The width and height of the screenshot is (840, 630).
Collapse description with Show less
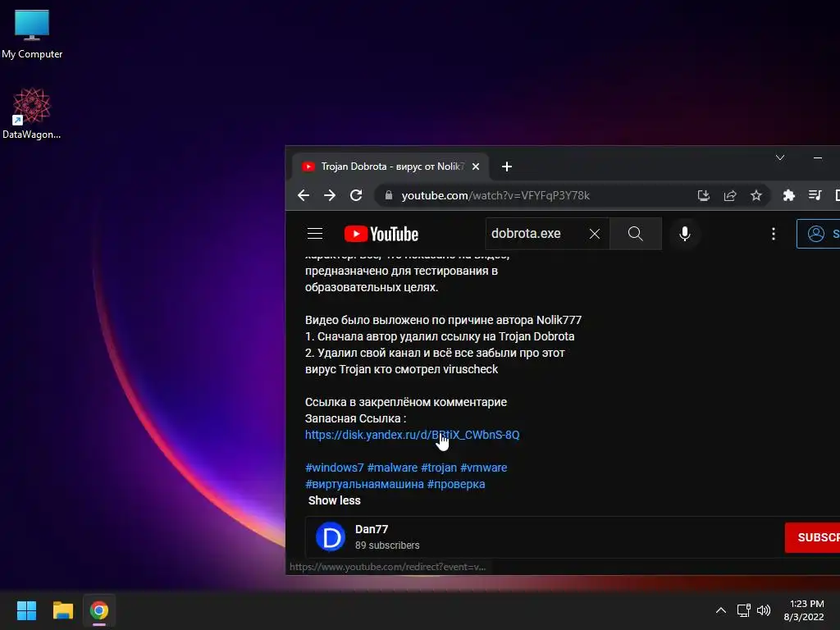pyautogui.click(x=335, y=500)
